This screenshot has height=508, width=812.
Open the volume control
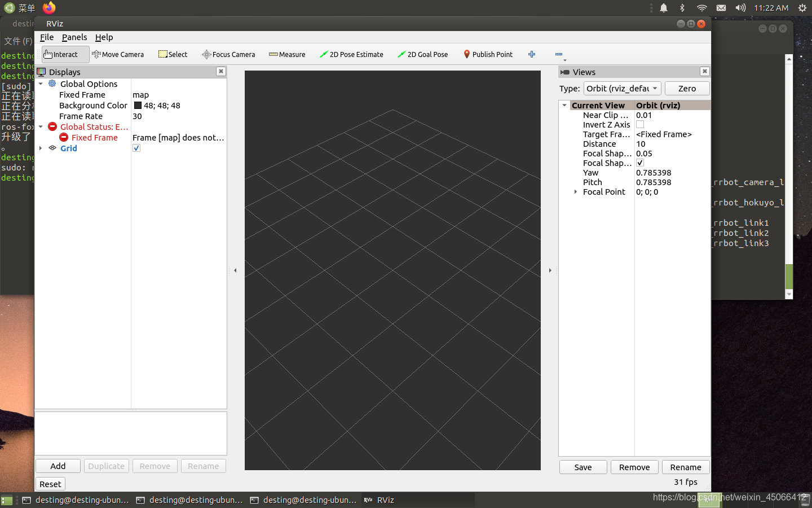[x=740, y=8]
